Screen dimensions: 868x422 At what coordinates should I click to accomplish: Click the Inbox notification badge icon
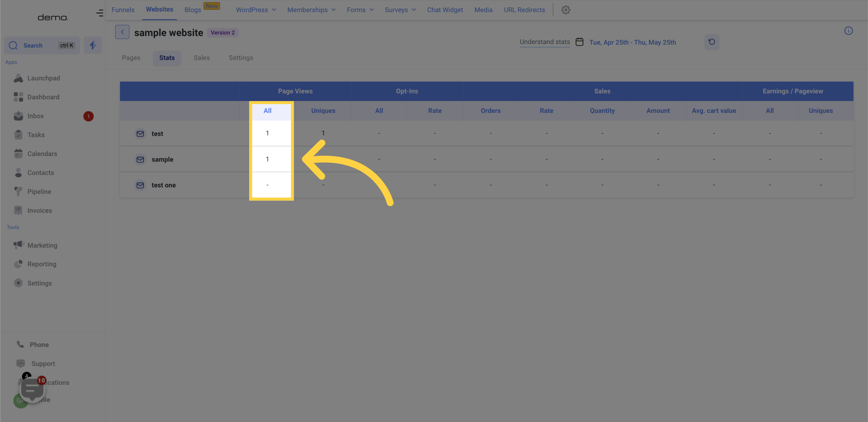pyautogui.click(x=88, y=116)
